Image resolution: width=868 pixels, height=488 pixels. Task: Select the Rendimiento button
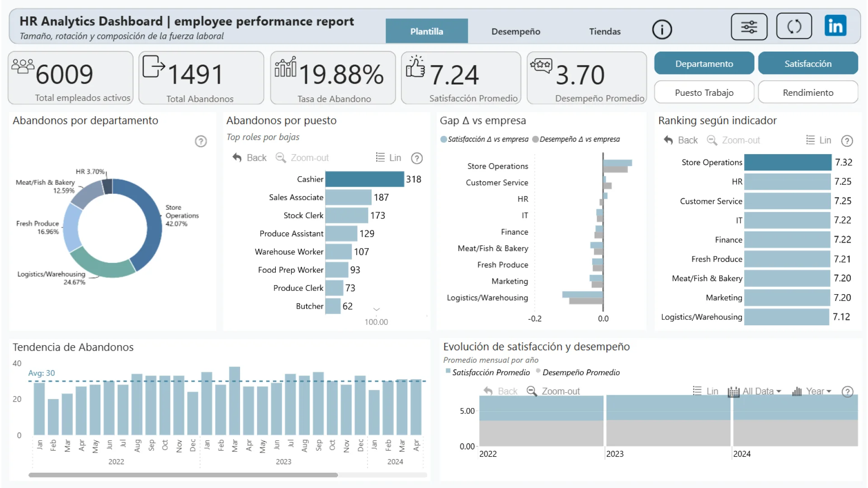[807, 93]
